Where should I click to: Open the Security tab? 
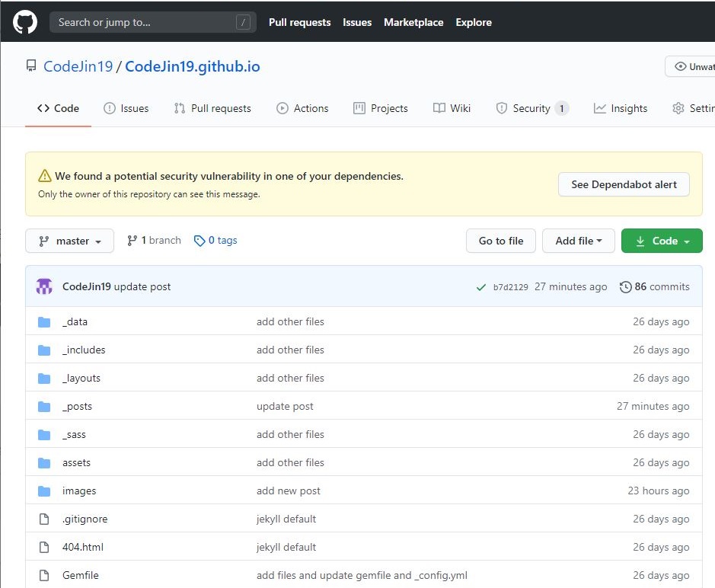532,108
